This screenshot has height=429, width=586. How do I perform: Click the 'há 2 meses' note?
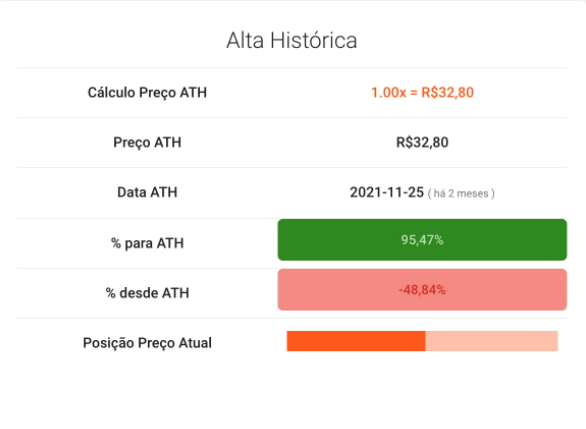tap(461, 194)
